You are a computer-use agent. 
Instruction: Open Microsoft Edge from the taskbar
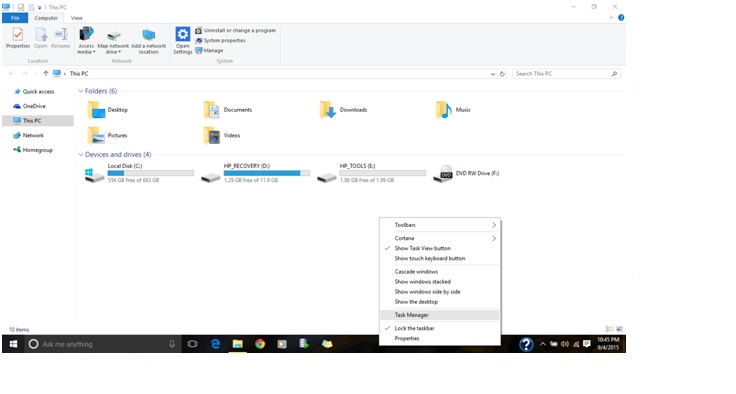pos(215,344)
